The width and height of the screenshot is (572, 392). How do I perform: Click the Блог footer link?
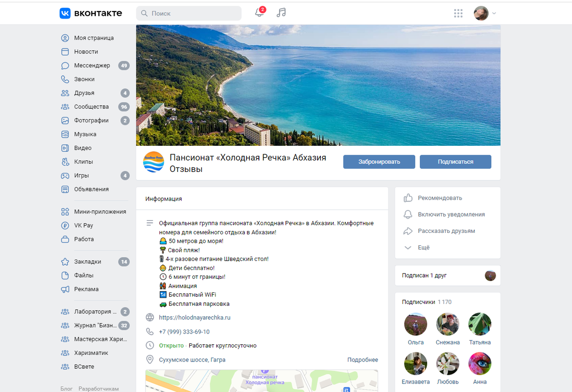click(x=67, y=389)
